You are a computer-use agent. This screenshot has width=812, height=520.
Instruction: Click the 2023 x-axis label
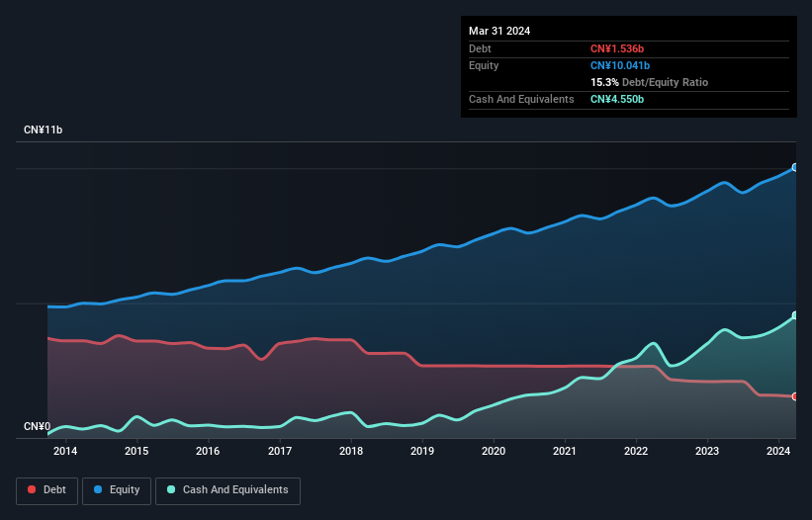pos(707,451)
